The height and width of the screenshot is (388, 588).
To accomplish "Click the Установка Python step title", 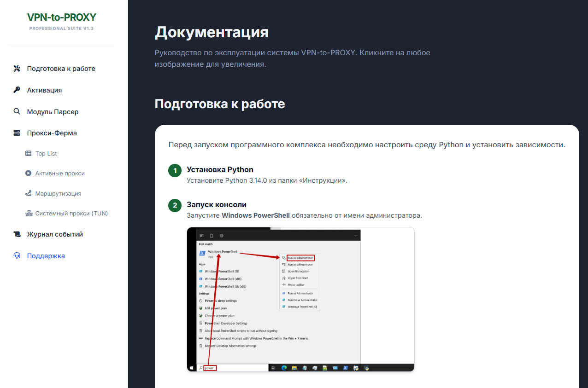I will [220, 170].
